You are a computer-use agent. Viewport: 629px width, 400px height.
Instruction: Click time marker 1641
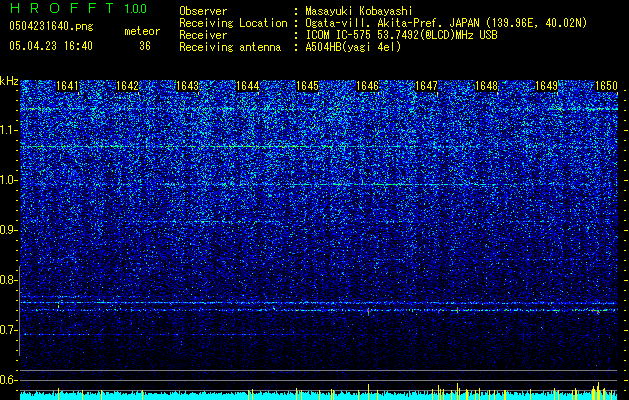click(67, 86)
